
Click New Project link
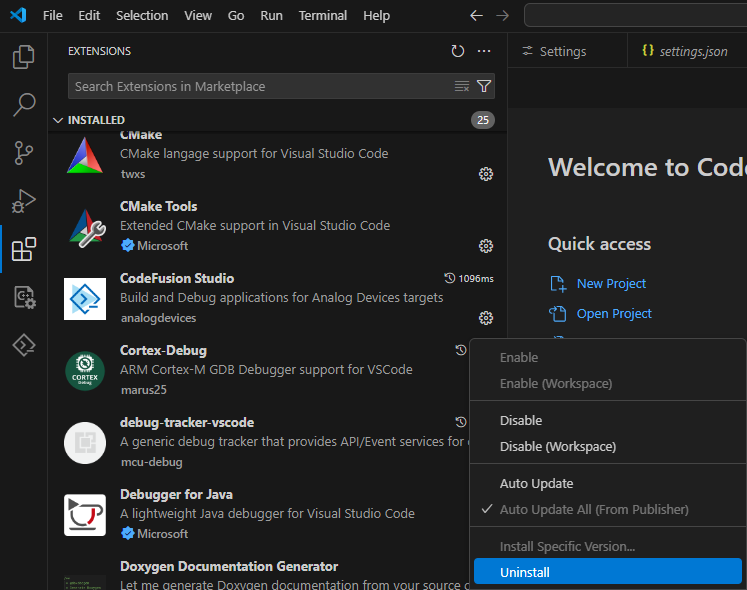coord(611,284)
